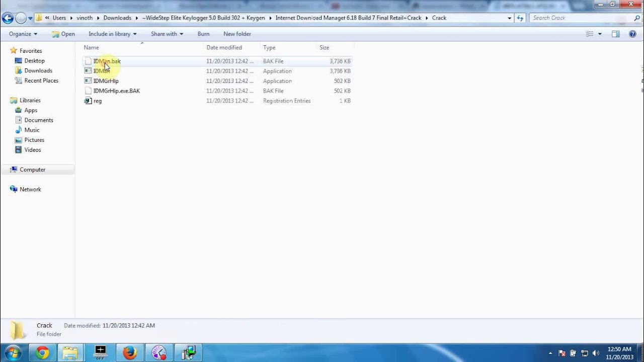Go back with the Back arrow button
The height and width of the screenshot is (362, 644).
[x=8, y=18]
